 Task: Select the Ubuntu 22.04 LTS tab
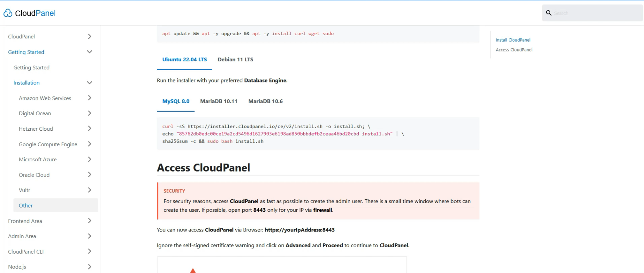(x=184, y=60)
